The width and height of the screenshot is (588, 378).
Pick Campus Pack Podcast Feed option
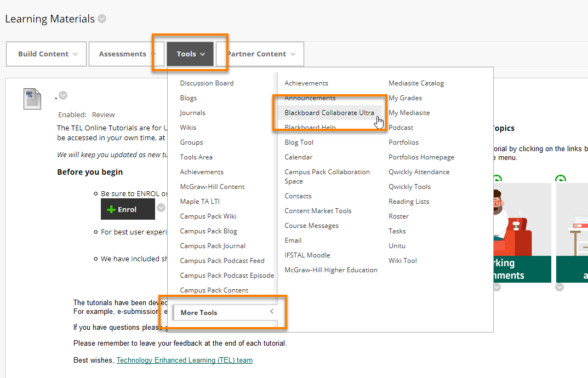(x=222, y=261)
